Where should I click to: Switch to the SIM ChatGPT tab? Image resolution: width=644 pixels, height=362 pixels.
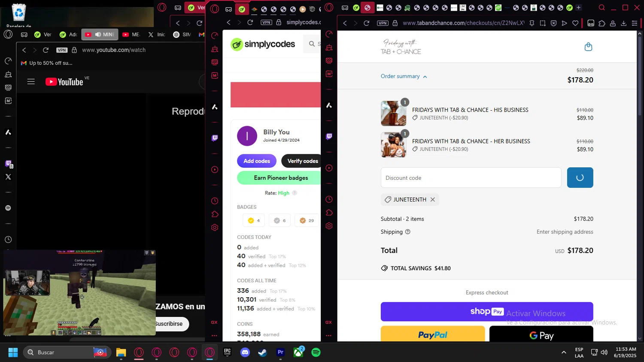pos(182,35)
